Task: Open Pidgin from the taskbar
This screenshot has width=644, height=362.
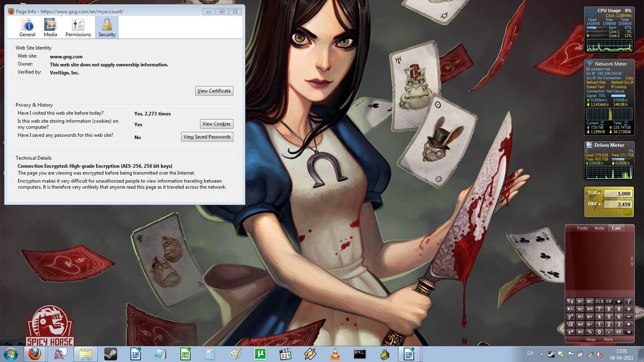Action: click(x=60, y=354)
